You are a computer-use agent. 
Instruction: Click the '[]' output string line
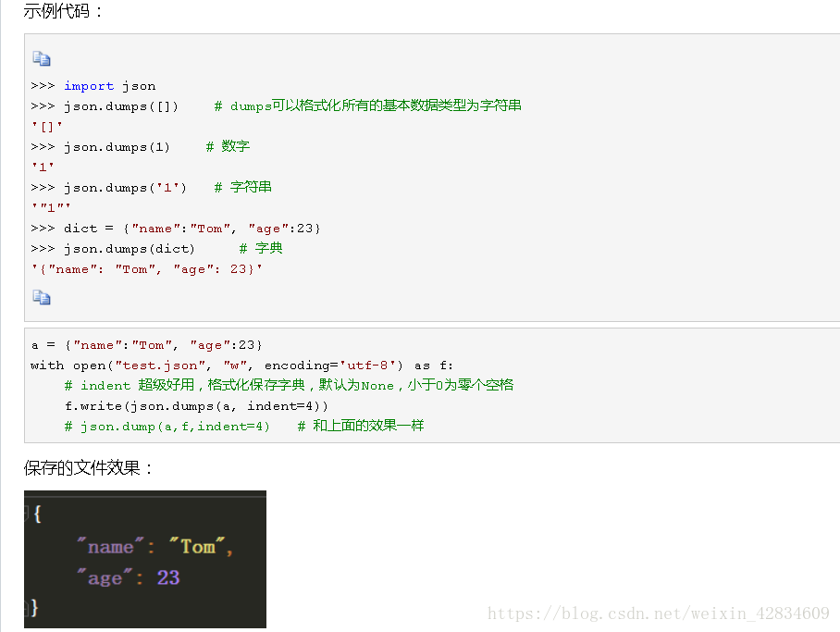47,127
